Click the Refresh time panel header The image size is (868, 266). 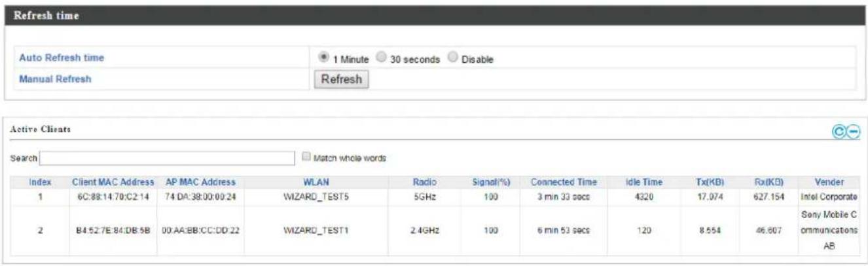click(x=434, y=16)
